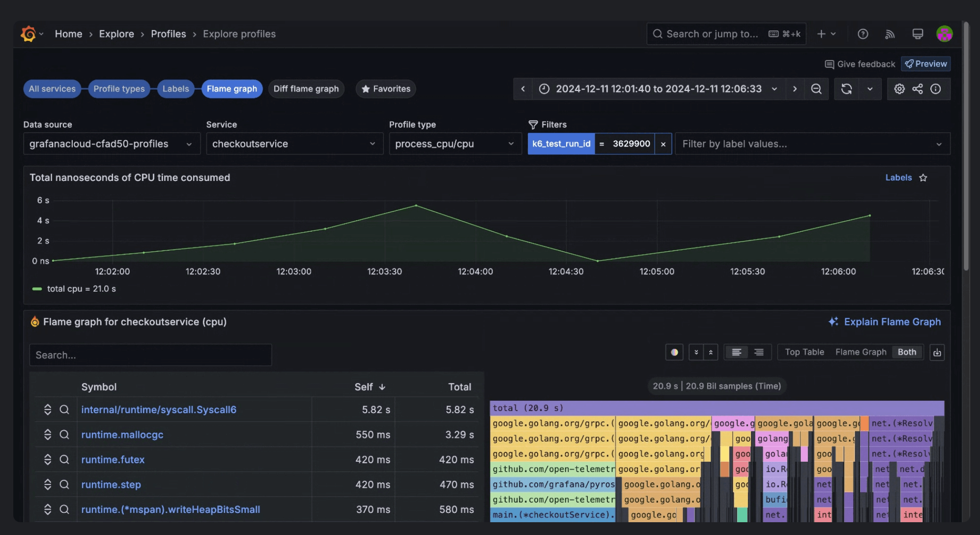Click the info icon beside the share button
This screenshot has width=980, height=535.
[936, 89]
